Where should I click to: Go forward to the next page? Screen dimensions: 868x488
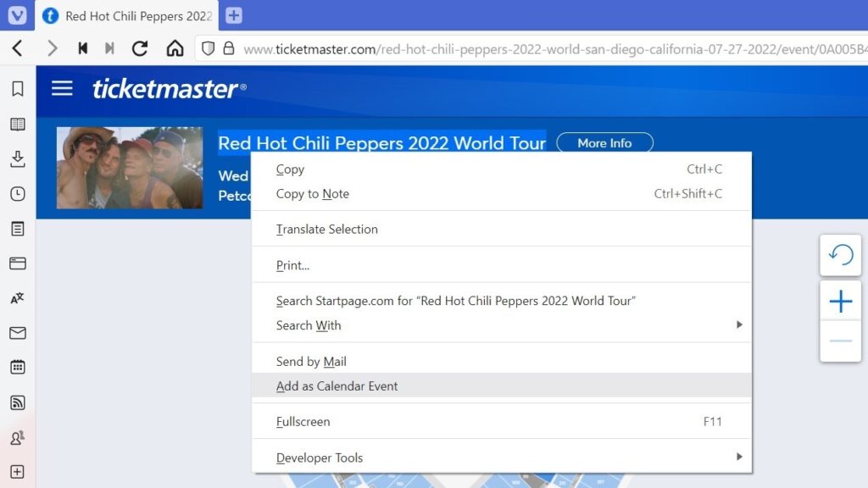pos(52,48)
